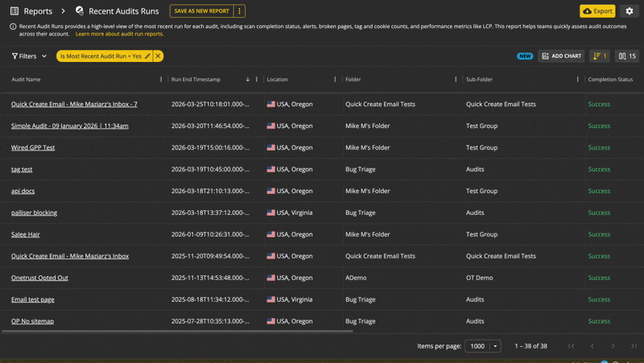Go to previous page arrow

[592, 346]
